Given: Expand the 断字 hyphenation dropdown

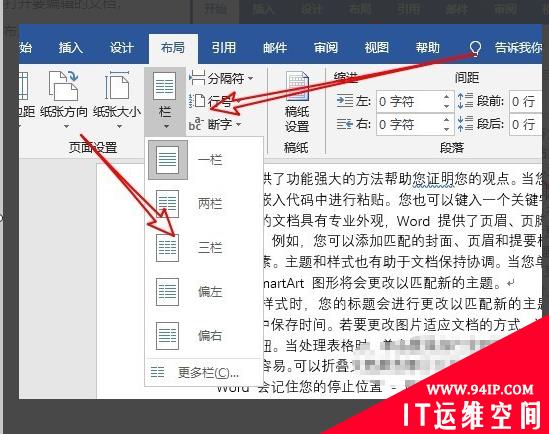Looking at the screenshot, I should tap(215, 124).
